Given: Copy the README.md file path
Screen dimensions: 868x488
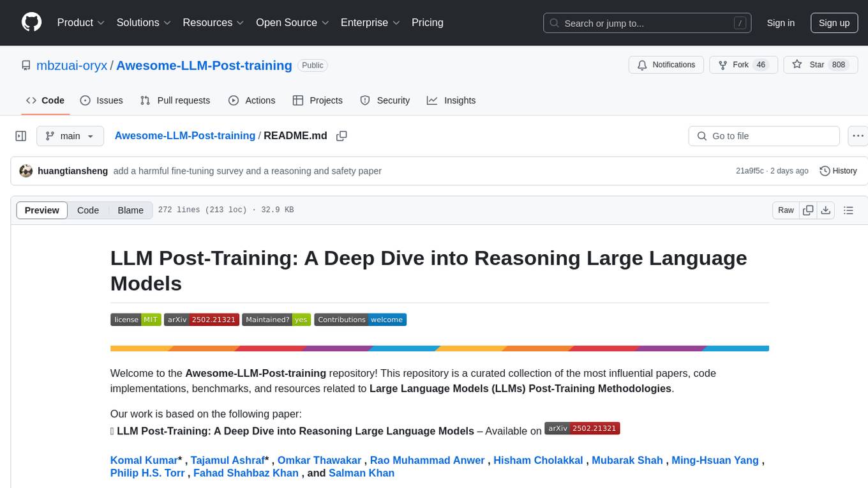Looking at the screenshot, I should 341,136.
